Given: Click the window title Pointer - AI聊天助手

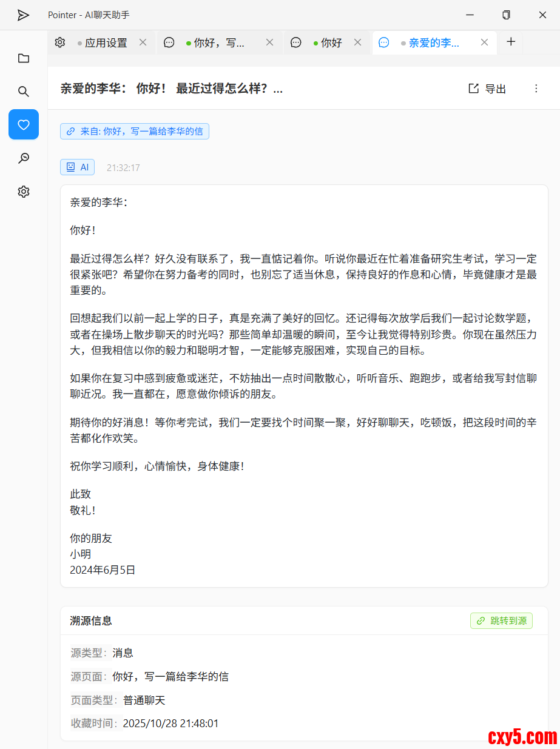Looking at the screenshot, I should coord(89,15).
